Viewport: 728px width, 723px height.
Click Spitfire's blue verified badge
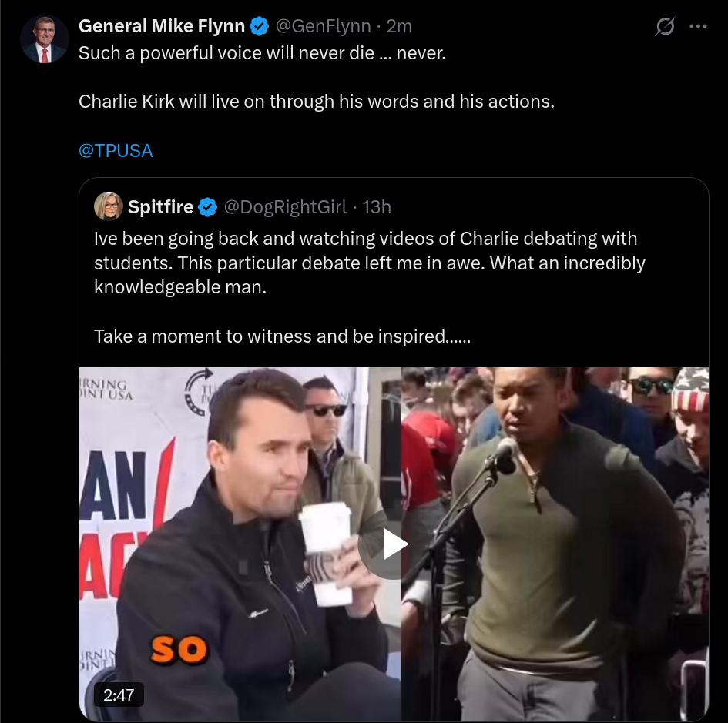coord(207,207)
